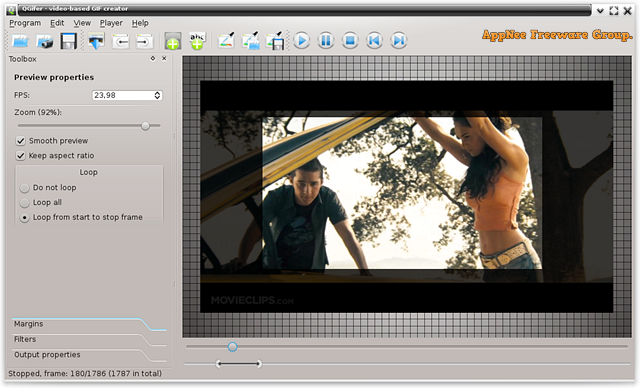Toggle Smooth preview checkbox
The width and height of the screenshot is (640, 388).
[20, 141]
